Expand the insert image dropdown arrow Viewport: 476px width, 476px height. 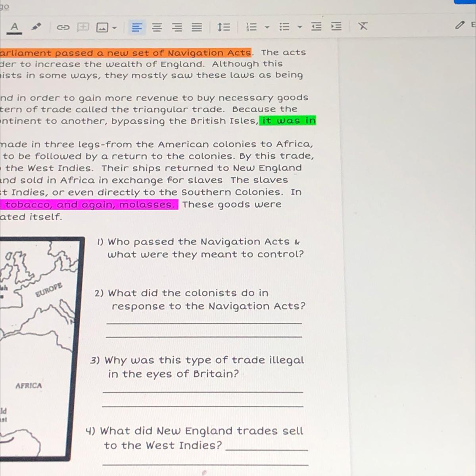(x=114, y=28)
